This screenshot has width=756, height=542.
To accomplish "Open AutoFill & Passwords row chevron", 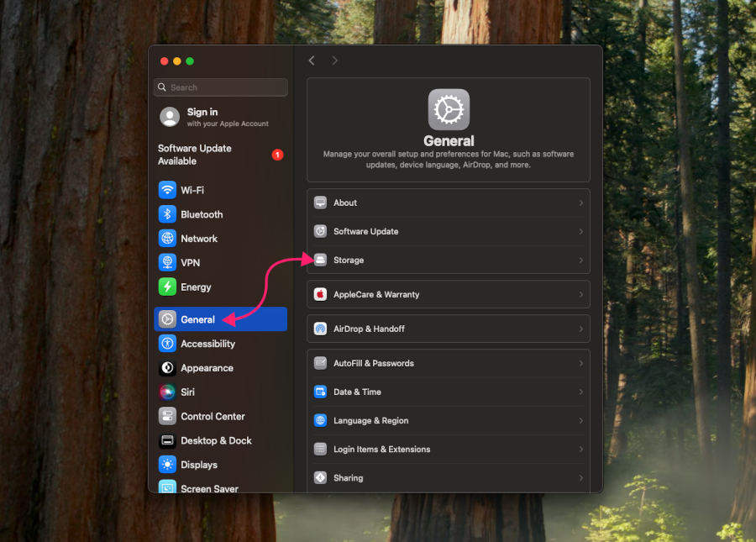I will click(581, 364).
